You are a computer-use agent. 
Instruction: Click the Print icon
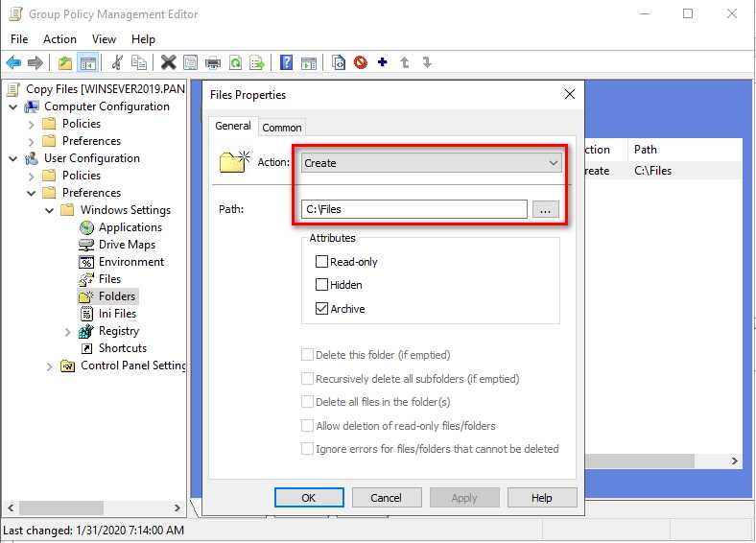[x=213, y=62]
